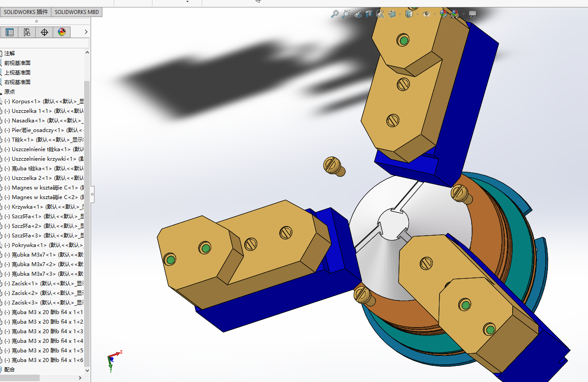Click the feature tree scroll-up arrow
This screenshot has height=382, width=588.
coord(87,52)
